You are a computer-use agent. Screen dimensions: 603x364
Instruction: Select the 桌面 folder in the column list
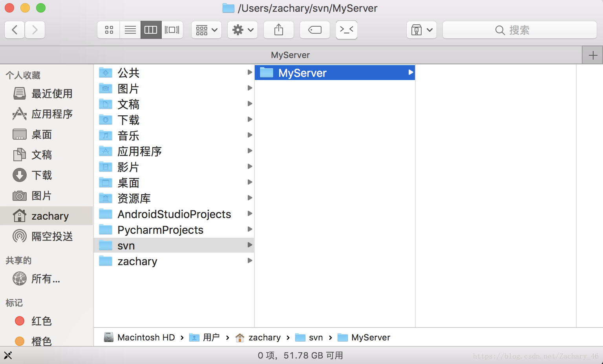(174, 182)
